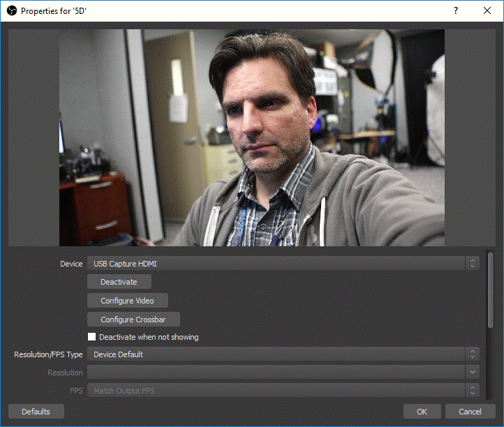Confirm changes with the OK button
The image size is (504, 427).
click(x=422, y=412)
